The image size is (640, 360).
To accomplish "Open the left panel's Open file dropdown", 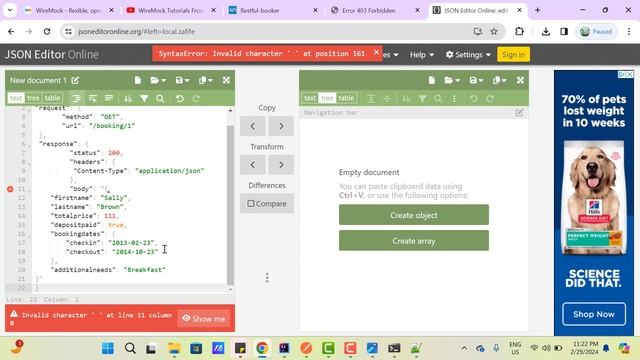I will coord(158,80).
